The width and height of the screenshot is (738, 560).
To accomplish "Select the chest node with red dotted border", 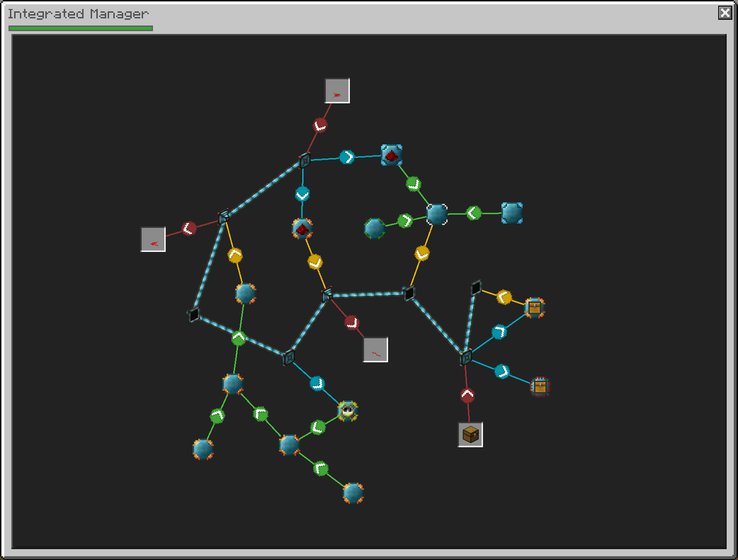I will (540, 386).
